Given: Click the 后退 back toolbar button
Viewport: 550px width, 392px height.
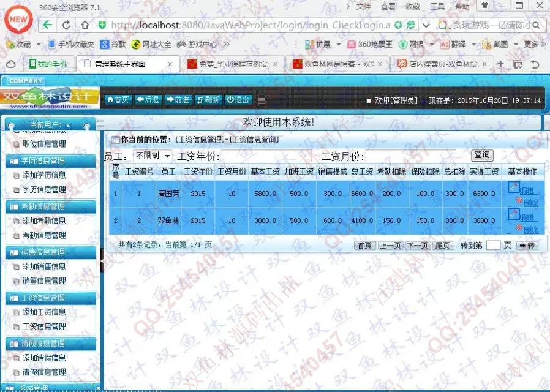Looking at the screenshot, I should pyautogui.click(x=148, y=100).
